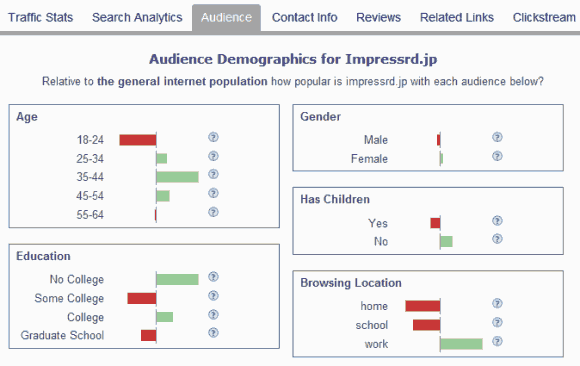Screen dimensions: 580x366
Task: Click the help icon beside the 18-24 age bar
Action: point(213,137)
